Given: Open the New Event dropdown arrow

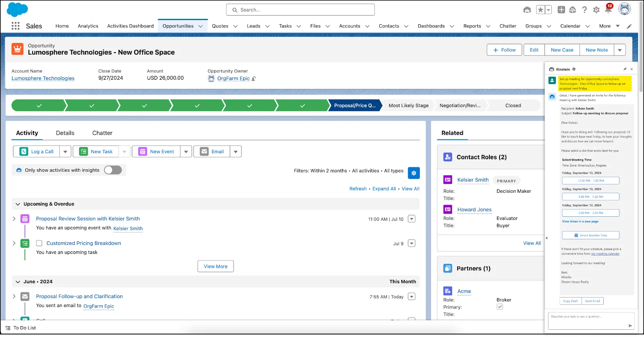Looking at the screenshot, I should click(186, 152).
